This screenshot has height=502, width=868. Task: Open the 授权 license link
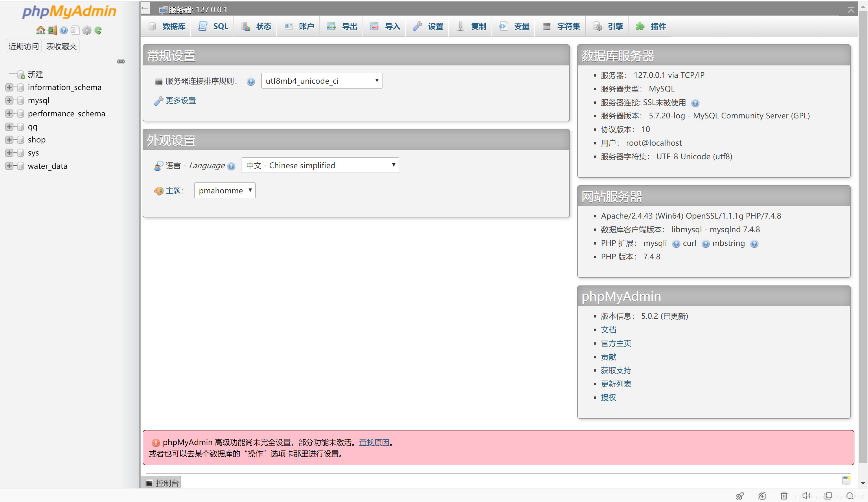(x=608, y=397)
